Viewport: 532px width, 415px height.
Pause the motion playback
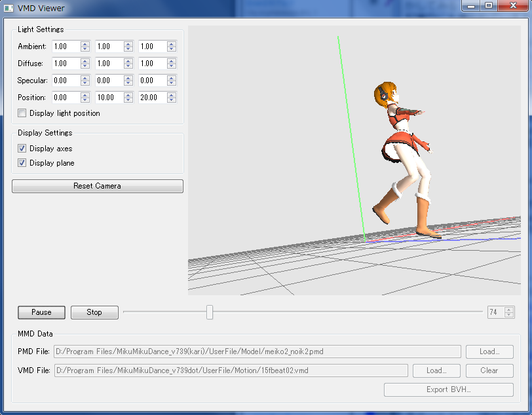41,312
